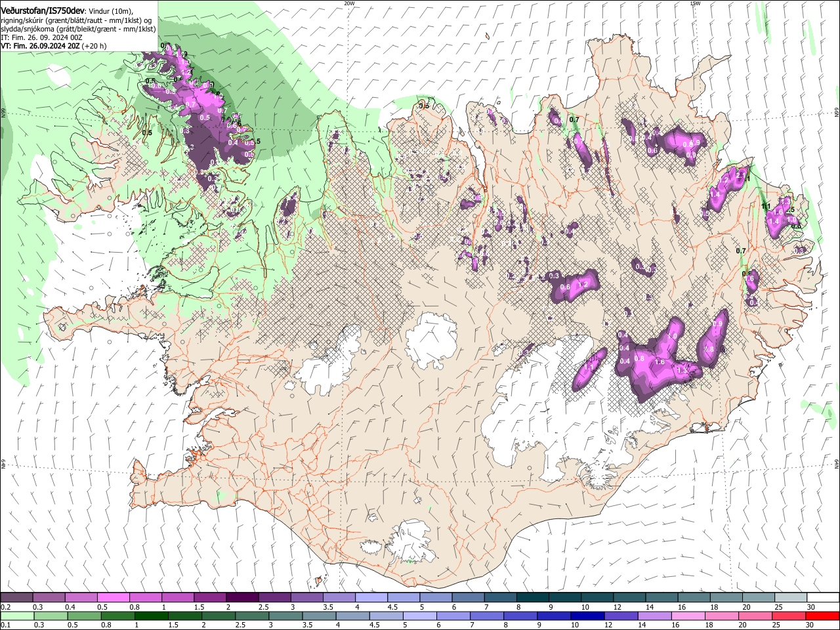Viewport: 840px width, 630px height.
Task: Click the Veðurstofan/IS750dev map title
Action: 42,10
